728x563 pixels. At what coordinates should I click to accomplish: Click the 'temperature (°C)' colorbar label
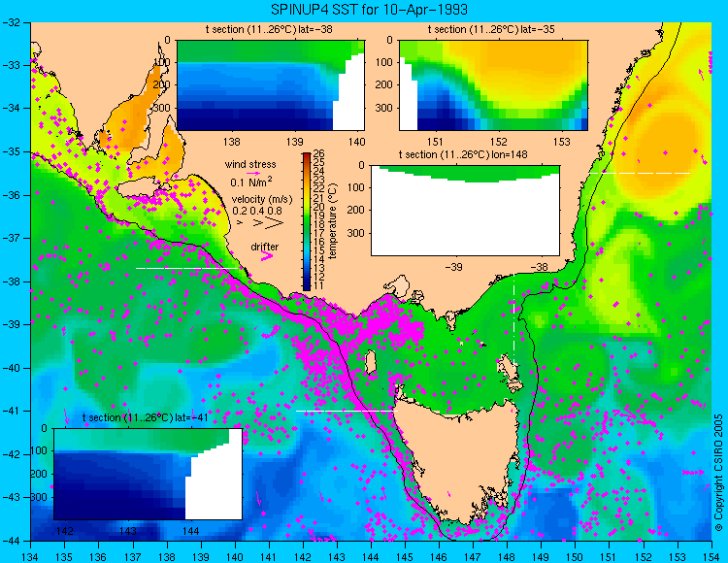(x=332, y=221)
